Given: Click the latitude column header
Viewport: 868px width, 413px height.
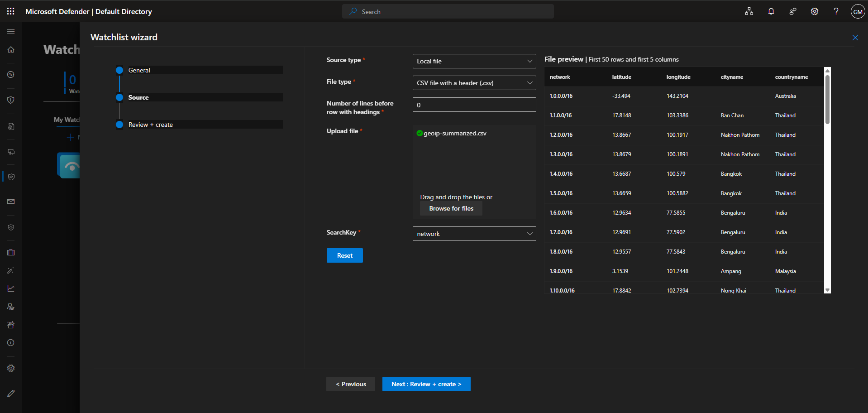Looking at the screenshot, I should (x=621, y=77).
